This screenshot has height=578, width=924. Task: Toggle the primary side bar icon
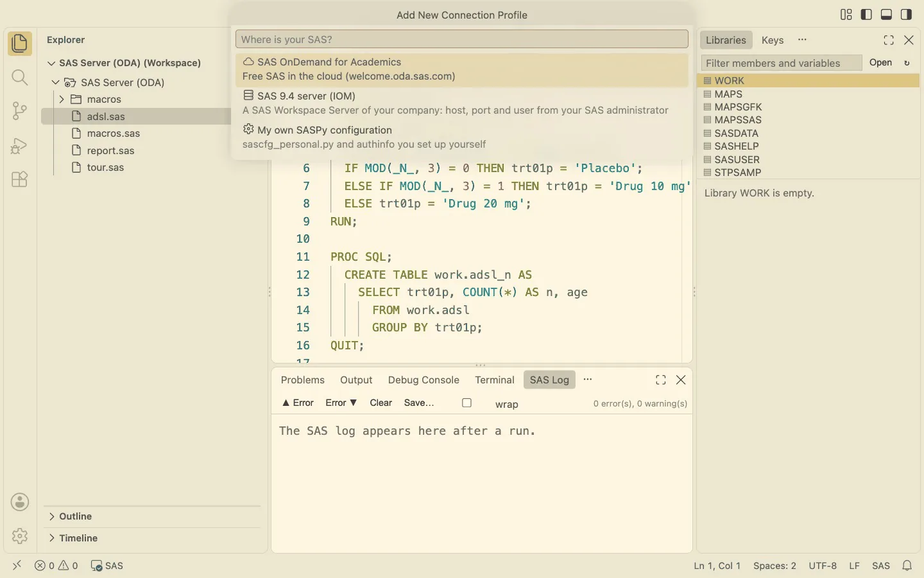pyautogui.click(x=866, y=14)
